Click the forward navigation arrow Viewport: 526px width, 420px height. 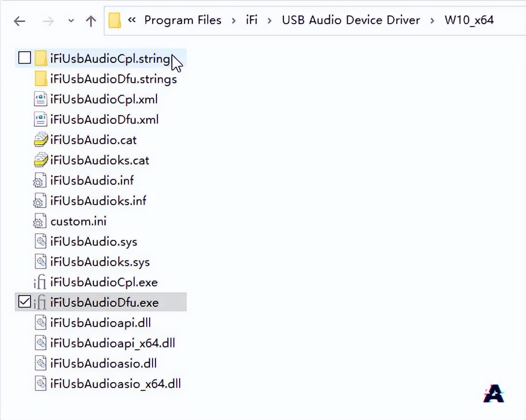48,21
